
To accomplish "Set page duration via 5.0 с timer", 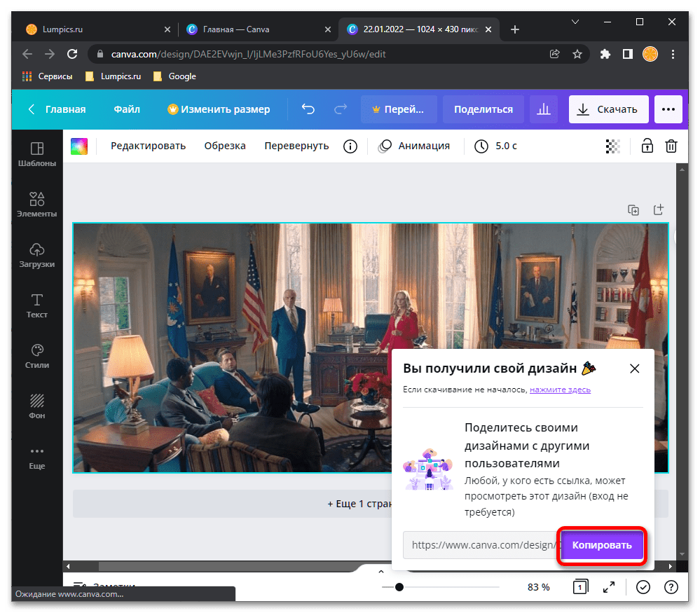I will 495,146.
